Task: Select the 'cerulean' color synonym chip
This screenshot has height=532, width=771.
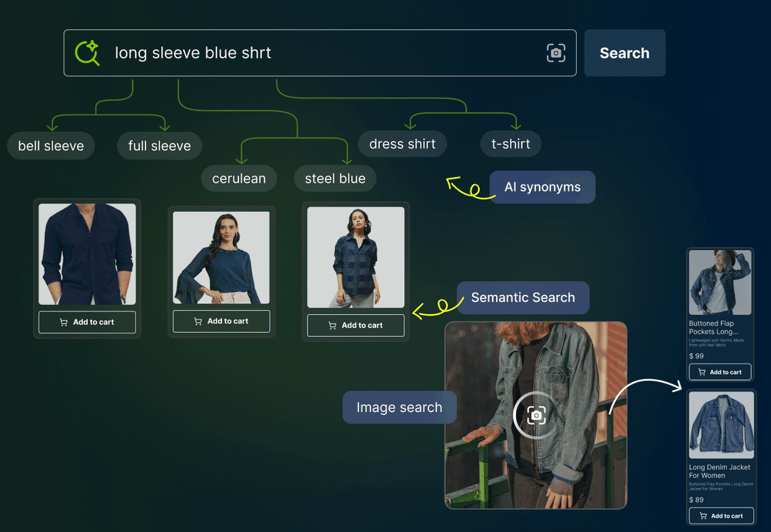Action: coord(239,179)
